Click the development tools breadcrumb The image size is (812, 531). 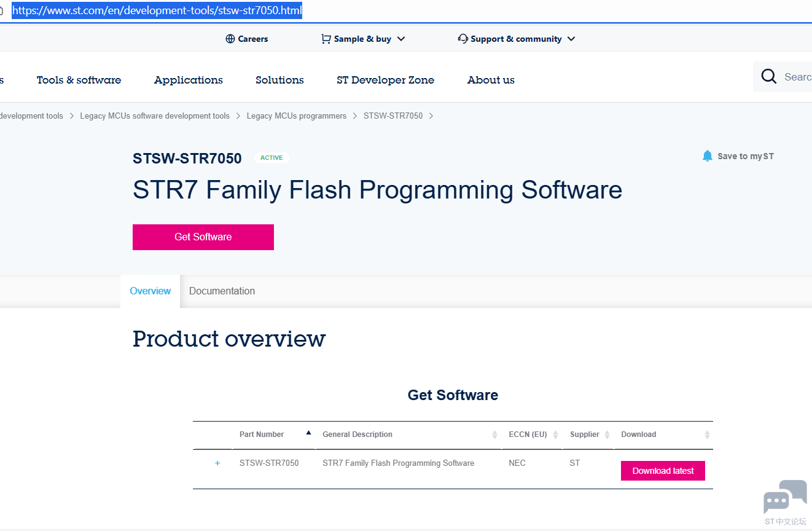[x=31, y=116]
